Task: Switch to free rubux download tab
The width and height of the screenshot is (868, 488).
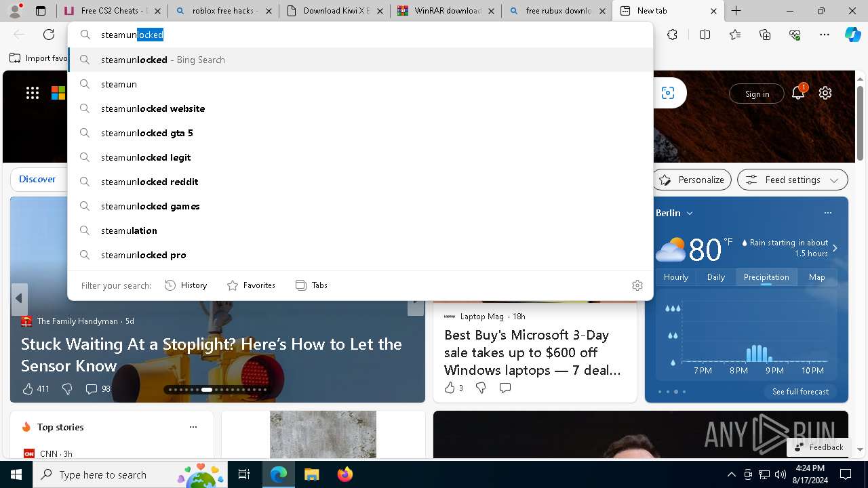Action: coord(557,11)
